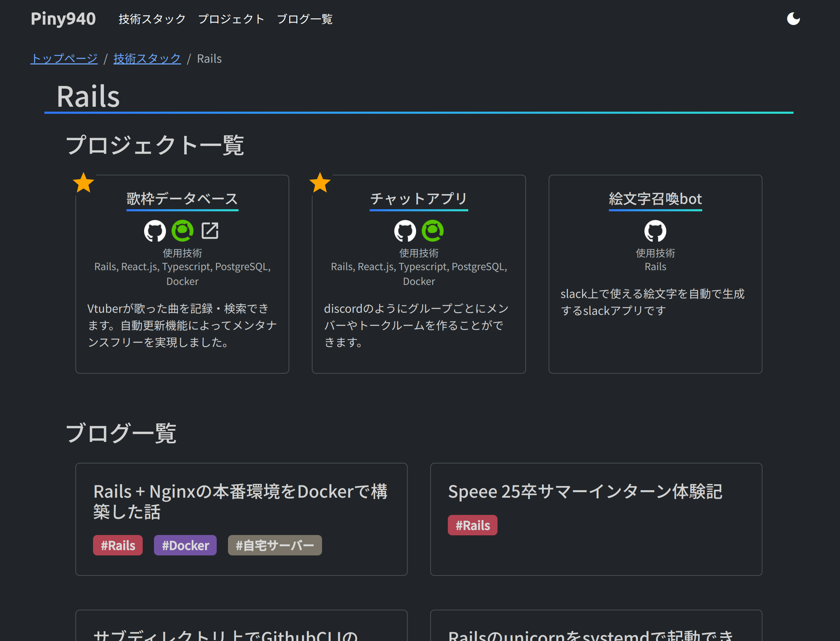Image resolution: width=840 pixels, height=641 pixels.
Task: Click the 技術スタック breadcrumb link
Action: pos(147,59)
